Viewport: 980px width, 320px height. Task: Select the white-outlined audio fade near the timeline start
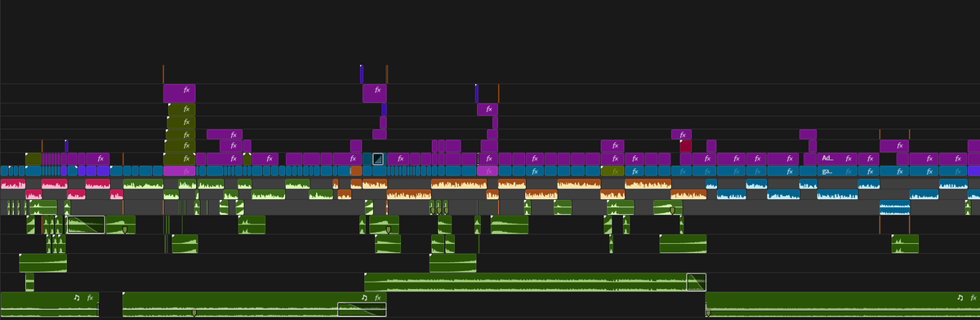click(86, 224)
